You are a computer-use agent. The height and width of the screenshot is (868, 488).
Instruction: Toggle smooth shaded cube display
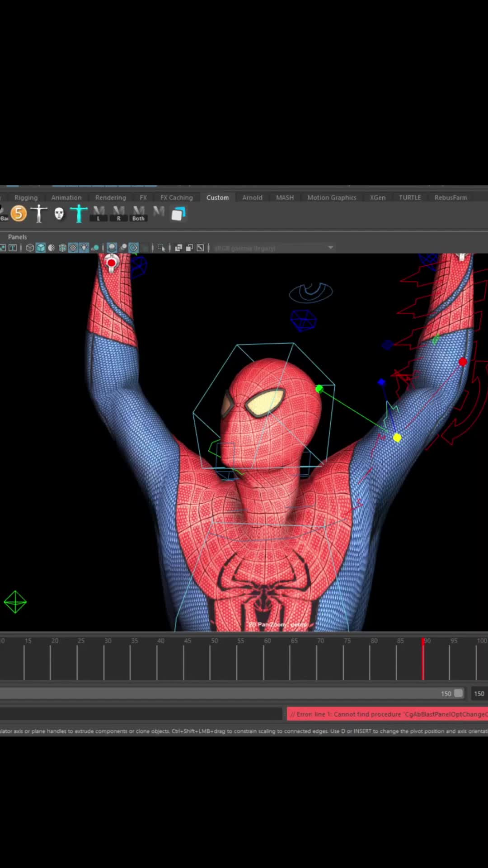pos(41,248)
